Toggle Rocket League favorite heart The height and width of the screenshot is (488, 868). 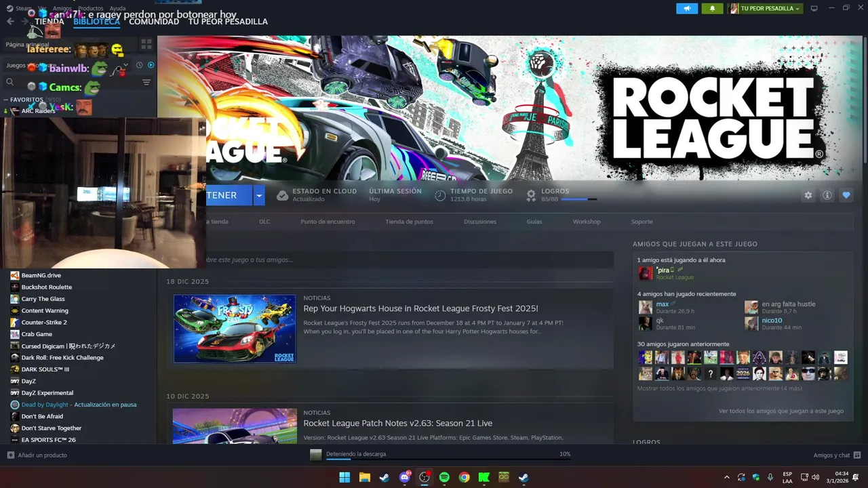click(846, 195)
